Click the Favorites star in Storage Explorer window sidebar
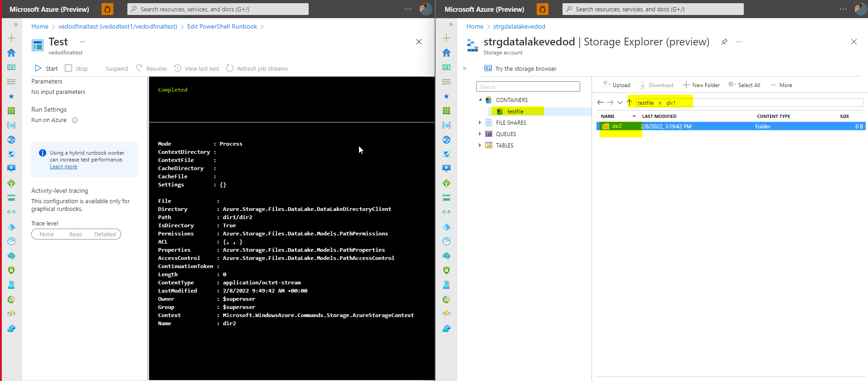The width and height of the screenshot is (868, 381). [446, 96]
